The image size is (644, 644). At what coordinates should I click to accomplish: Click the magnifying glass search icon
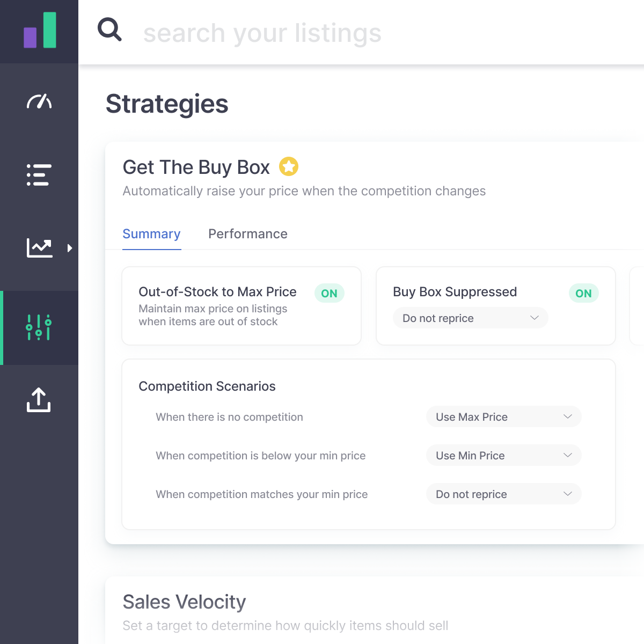click(x=109, y=30)
